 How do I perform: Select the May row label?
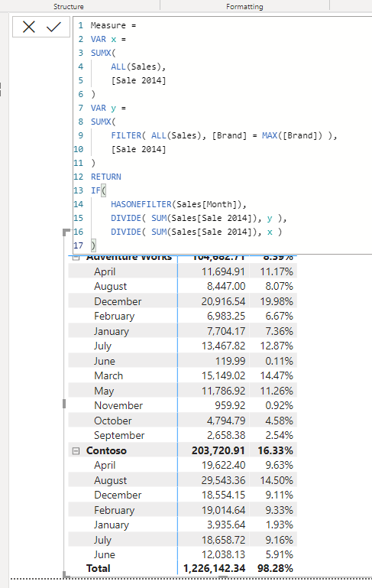[x=104, y=391]
